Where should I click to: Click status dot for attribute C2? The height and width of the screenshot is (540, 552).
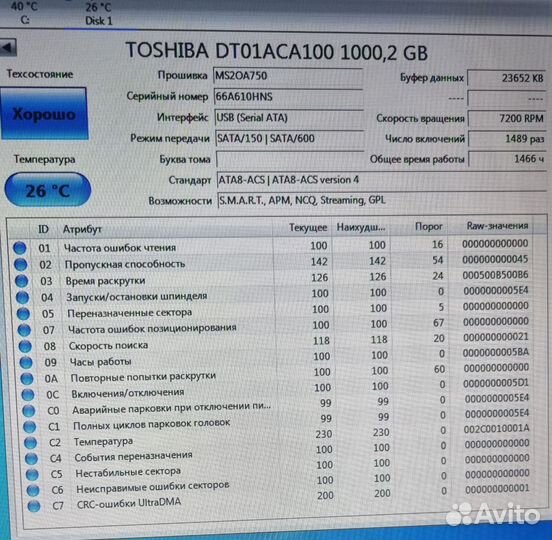[30, 443]
